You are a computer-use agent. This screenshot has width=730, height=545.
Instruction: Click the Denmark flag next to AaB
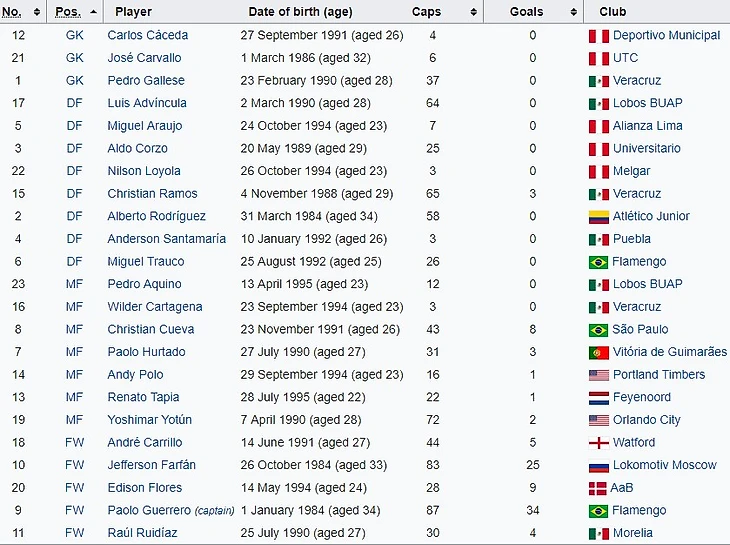(x=598, y=489)
